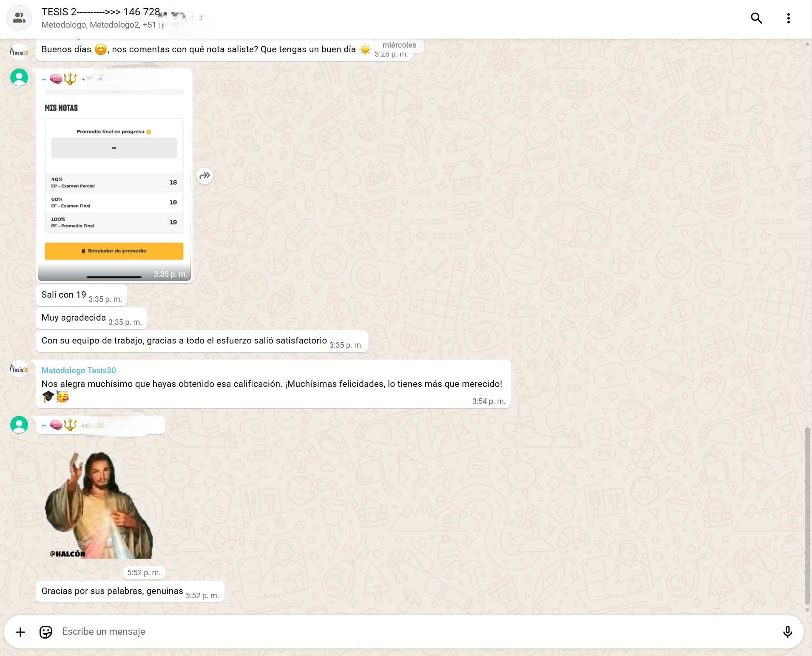This screenshot has height=656, width=812.
Task: Open the three-dot chat menu
Action: [x=788, y=18]
